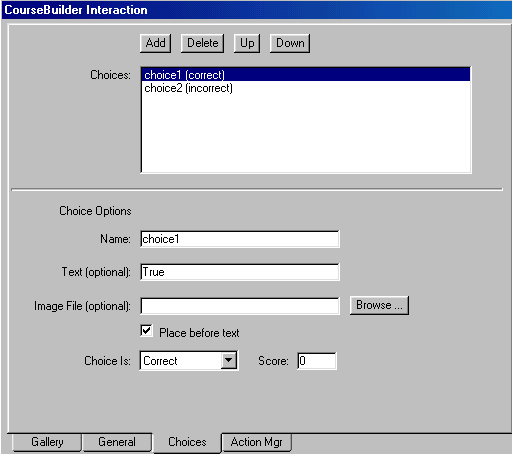Delete the selected choice
The image size is (512, 454).
click(x=202, y=43)
